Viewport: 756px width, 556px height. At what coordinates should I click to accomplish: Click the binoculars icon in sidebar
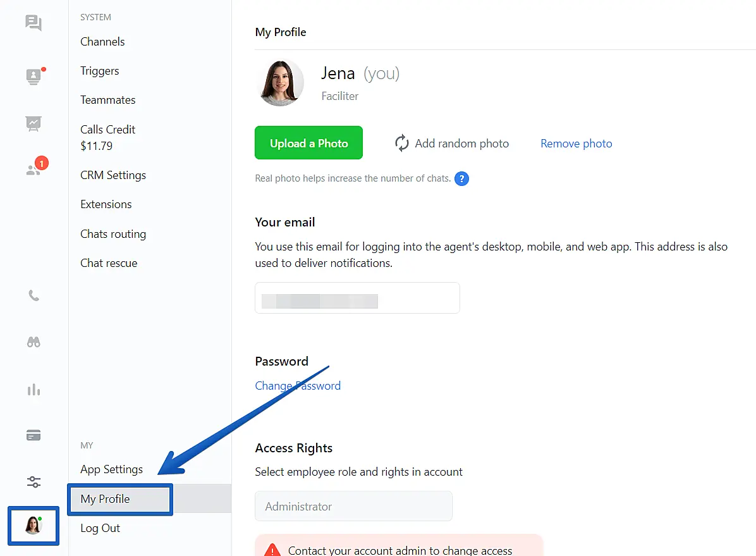[34, 342]
